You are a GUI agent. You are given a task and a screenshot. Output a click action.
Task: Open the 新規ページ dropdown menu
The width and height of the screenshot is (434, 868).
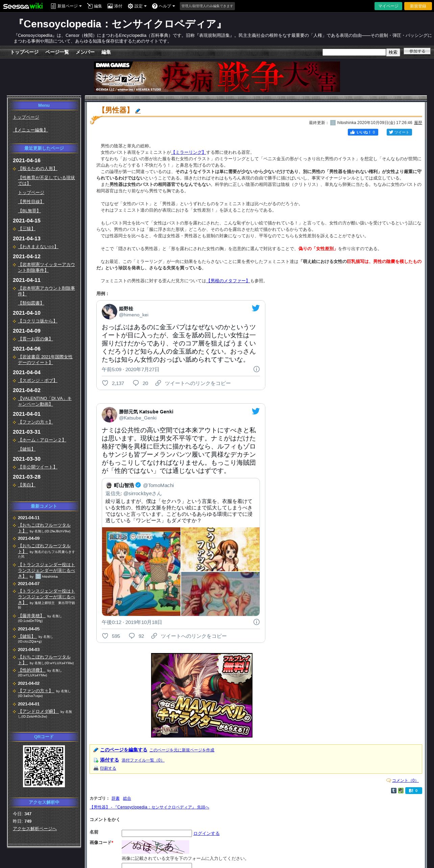[66, 6]
